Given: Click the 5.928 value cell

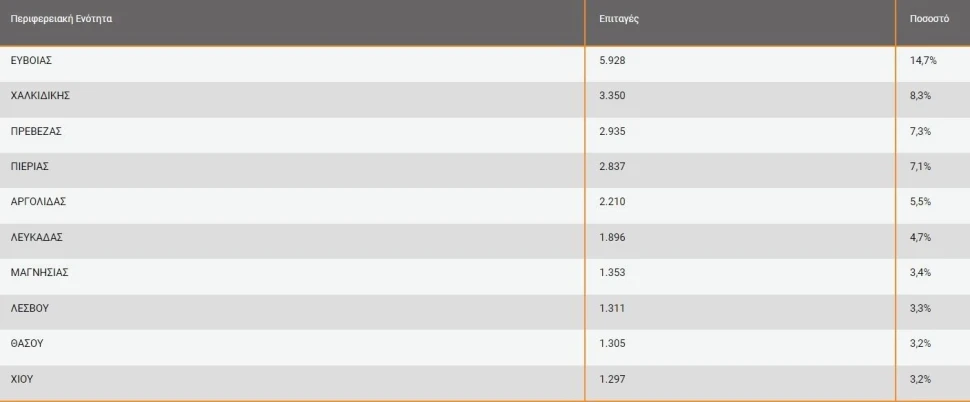Looking at the screenshot, I should 613,60.
